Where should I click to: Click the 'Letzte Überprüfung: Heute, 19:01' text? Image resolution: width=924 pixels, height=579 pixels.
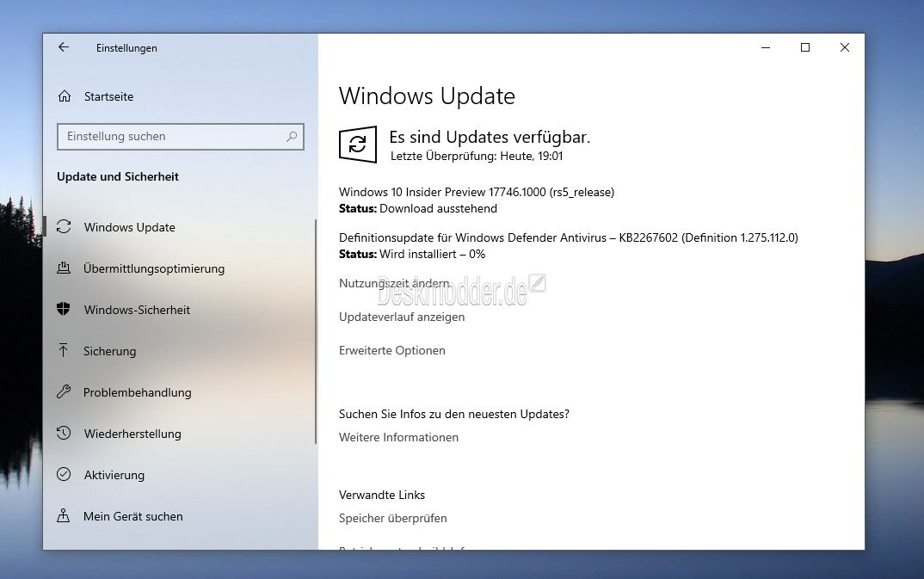tap(477, 156)
